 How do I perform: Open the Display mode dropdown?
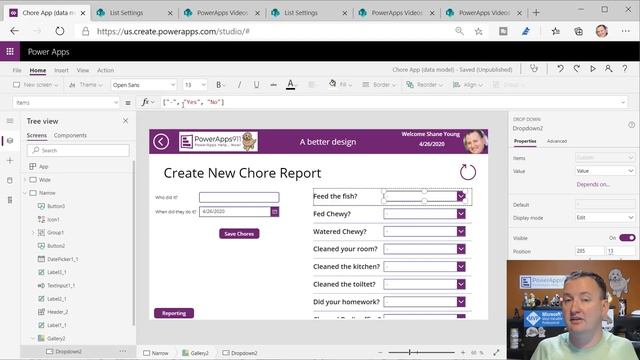coord(605,218)
